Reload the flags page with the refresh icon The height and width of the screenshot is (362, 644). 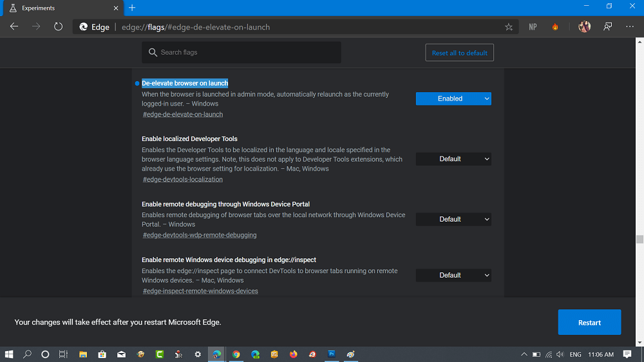(x=59, y=26)
